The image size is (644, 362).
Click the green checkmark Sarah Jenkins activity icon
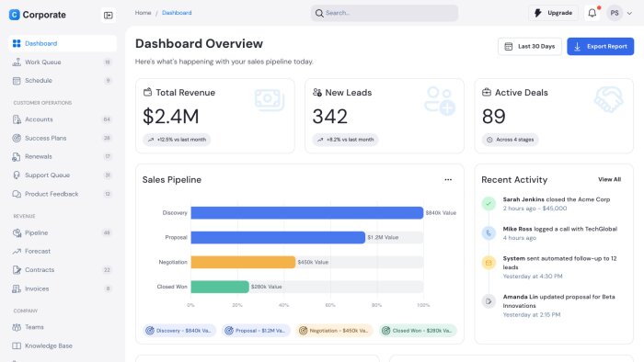click(x=489, y=203)
